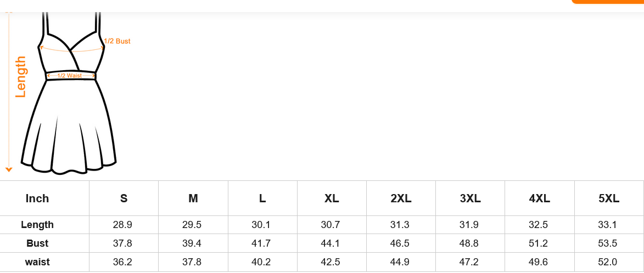Click the 52.0 waist value for 5XL
This screenshot has height=273, width=644.
607,262
